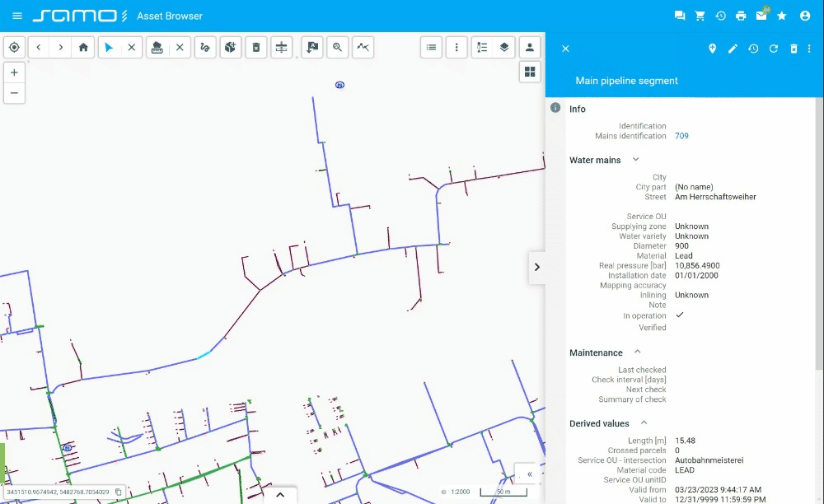Viewport: 824px width, 504px height.
Task: Click the panel's vertical scrollbar
Action: pos(819,232)
